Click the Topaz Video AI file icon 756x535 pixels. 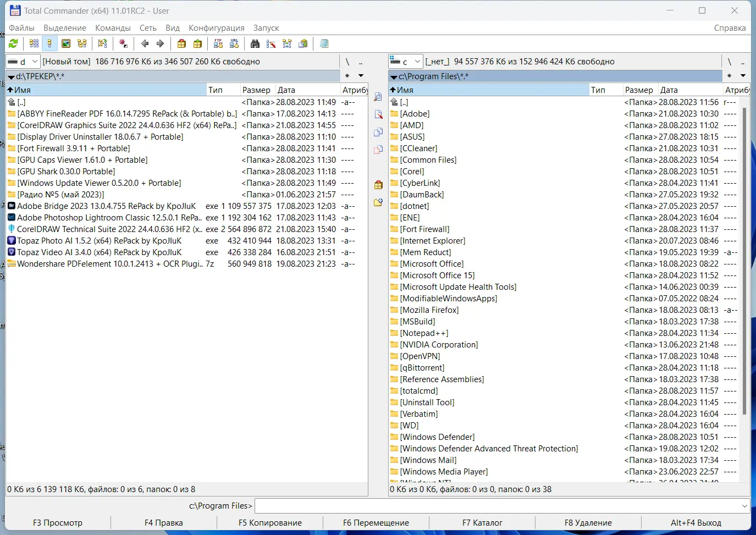pos(12,252)
